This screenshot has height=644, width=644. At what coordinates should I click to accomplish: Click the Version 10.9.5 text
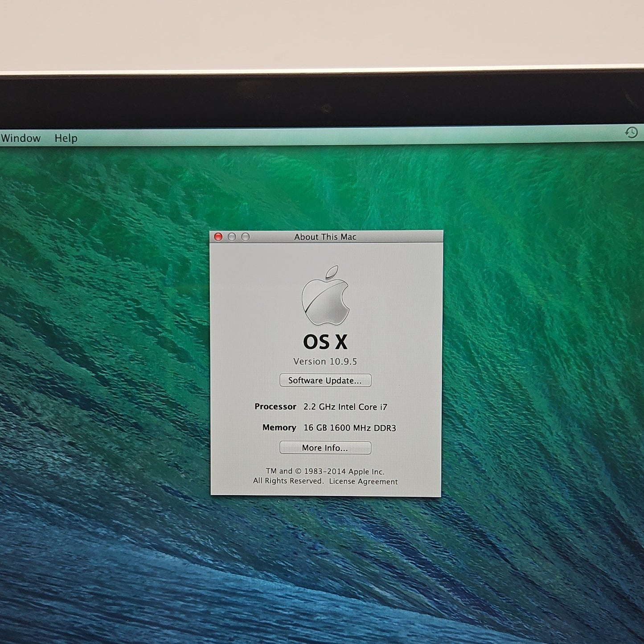click(x=325, y=361)
